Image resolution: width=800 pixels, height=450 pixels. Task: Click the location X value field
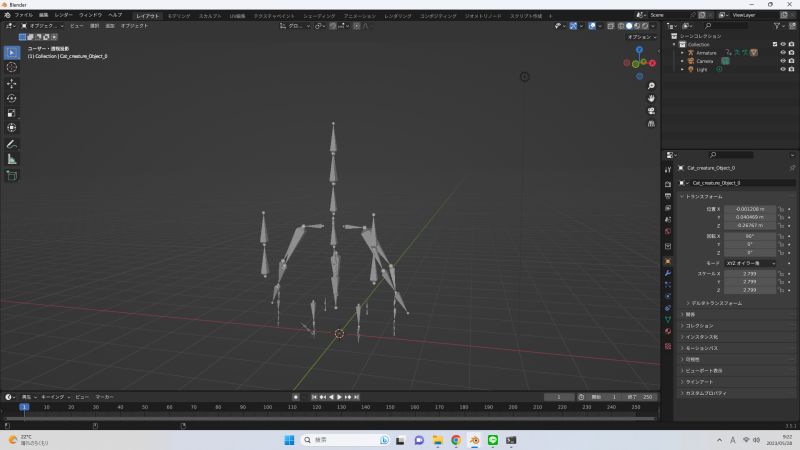[x=750, y=209]
